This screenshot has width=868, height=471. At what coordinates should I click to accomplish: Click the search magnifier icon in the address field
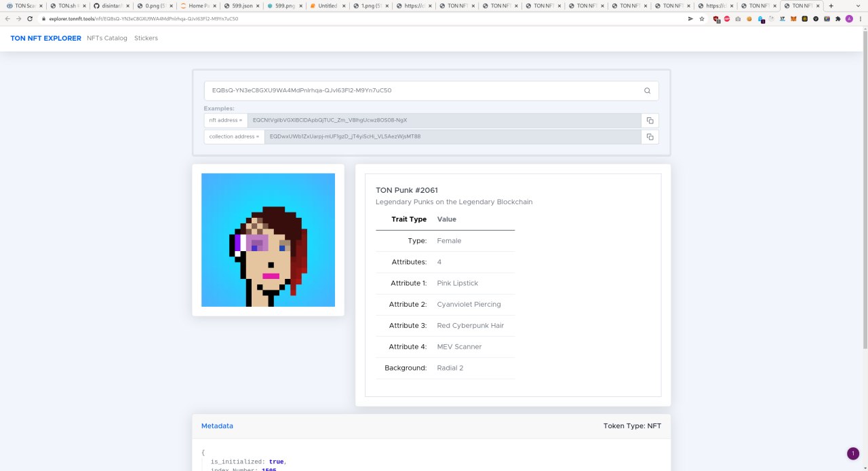tap(647, 90)
